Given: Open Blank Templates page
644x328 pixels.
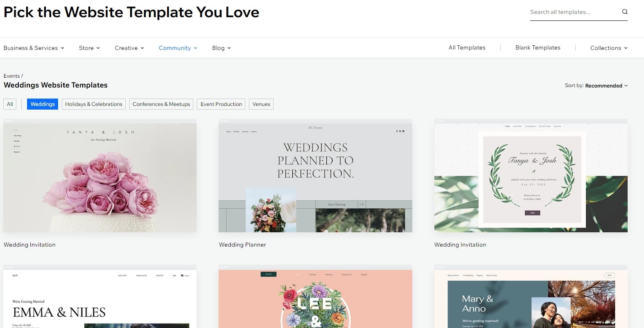Looking at the screenshot, I should [538, 47].
